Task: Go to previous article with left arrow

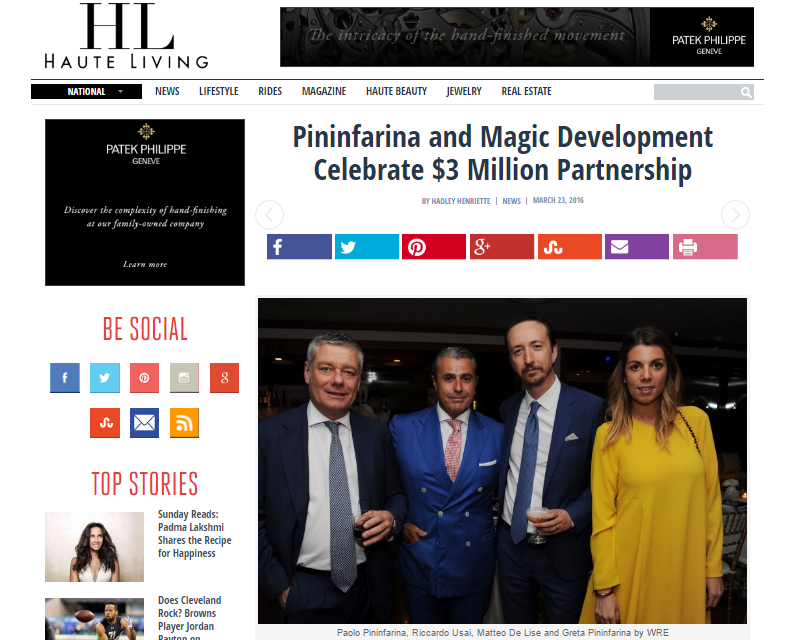Action: coord(269,215)
